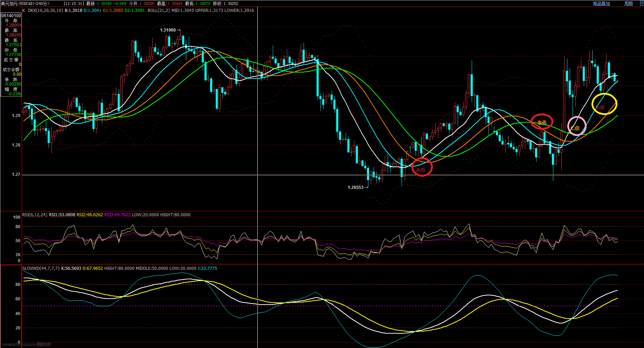Click the 开盘 value 1.28001

tap(13, 25)
